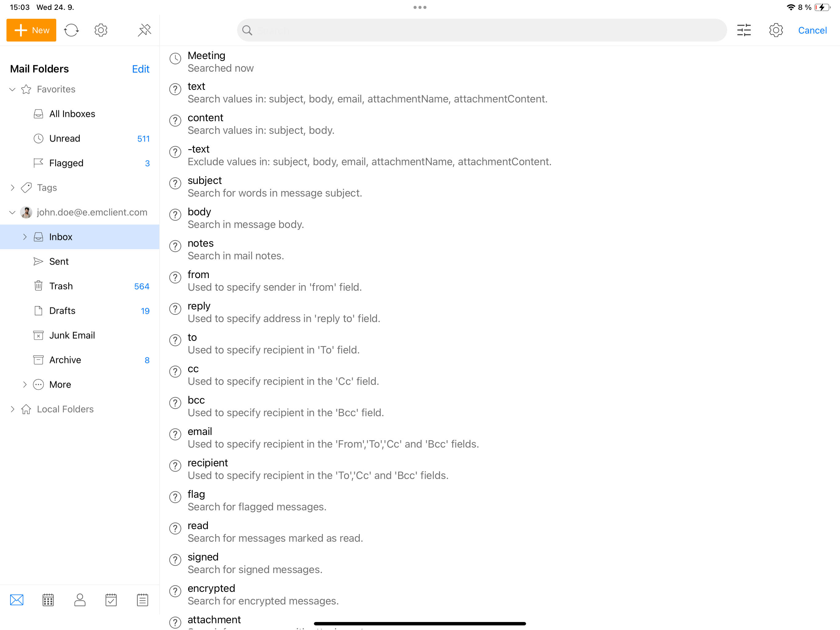This screenshot has width=840, height=630.
Task: Open All Inboxes folder
Action: click(80, 114)
